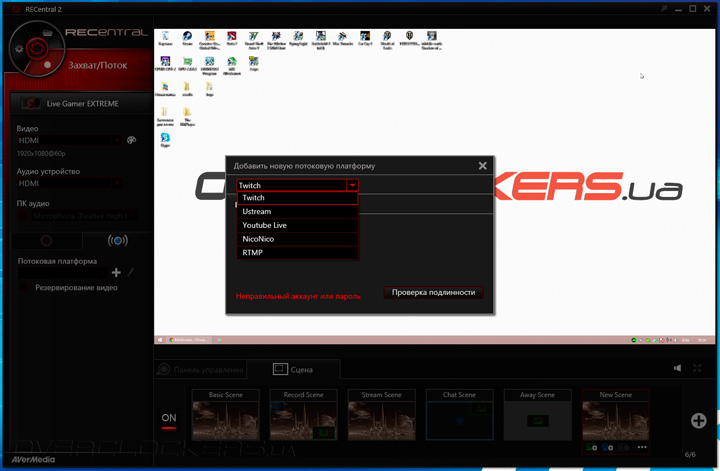This screenshot has width=720, height=471.
Task: Click the Добавить новую потоковую платформу dialog title
Action: pyautogui.click(x=304, y=166)
